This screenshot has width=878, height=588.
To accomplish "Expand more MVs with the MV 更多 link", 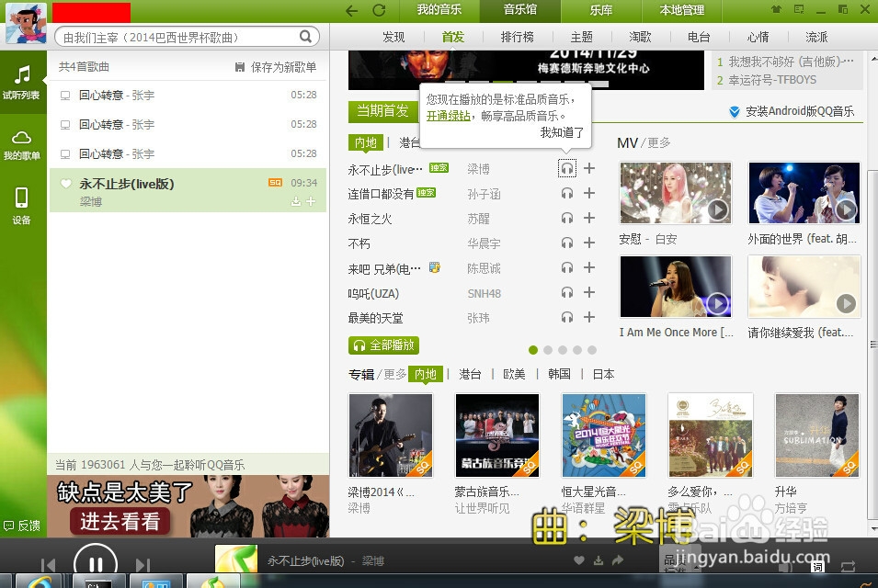I will pos(660,143).
